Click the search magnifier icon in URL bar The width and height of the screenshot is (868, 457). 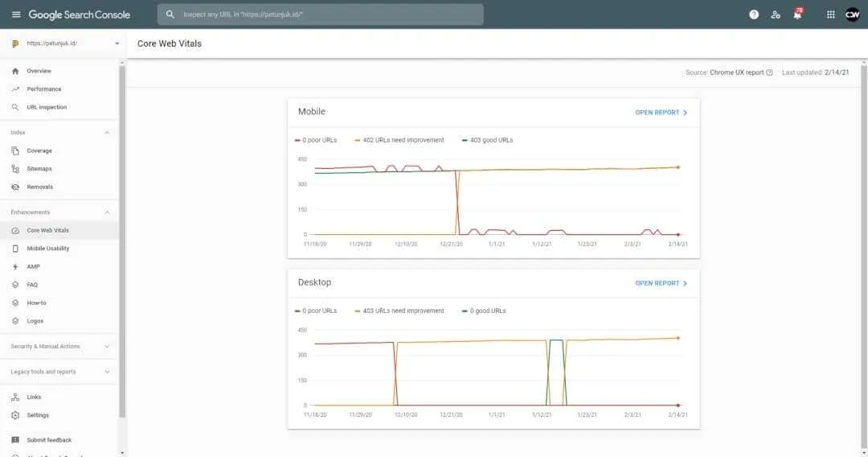tap(170, 14)
